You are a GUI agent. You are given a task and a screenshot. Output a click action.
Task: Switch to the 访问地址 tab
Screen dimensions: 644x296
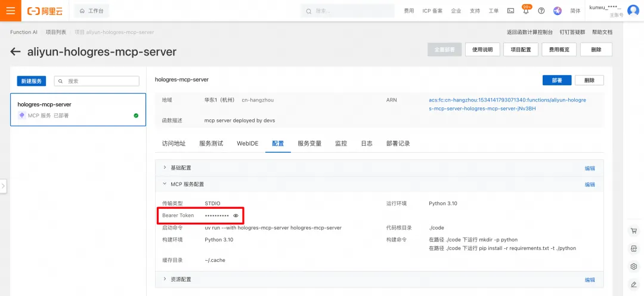point(174,143)
